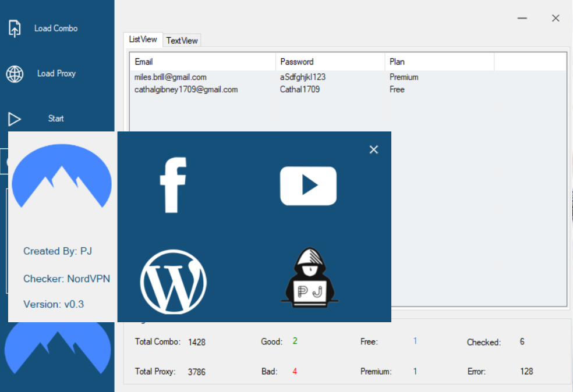Close the social links overlay panel

(373, 149)
